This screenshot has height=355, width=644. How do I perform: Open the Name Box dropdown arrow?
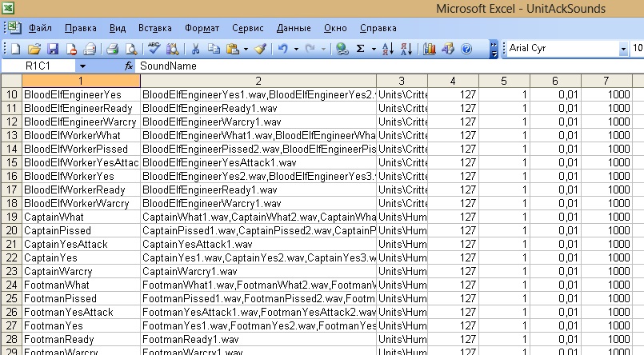pos(82,66)
